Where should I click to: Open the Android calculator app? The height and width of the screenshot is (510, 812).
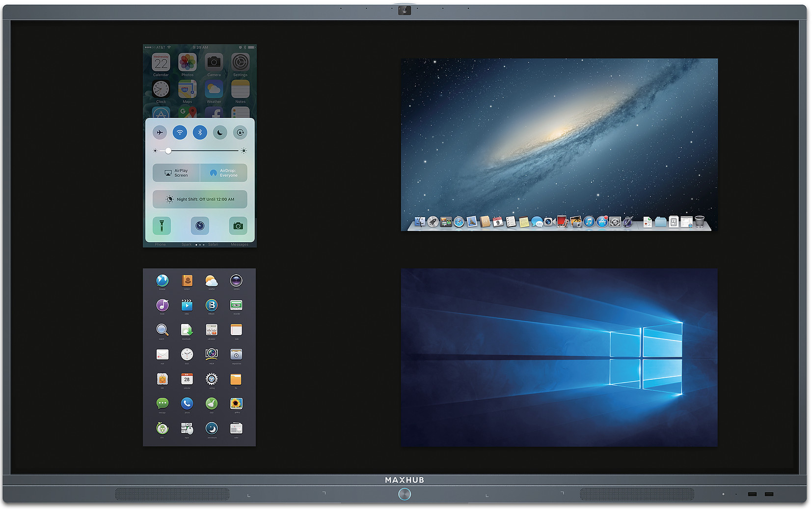pos(212,329)
